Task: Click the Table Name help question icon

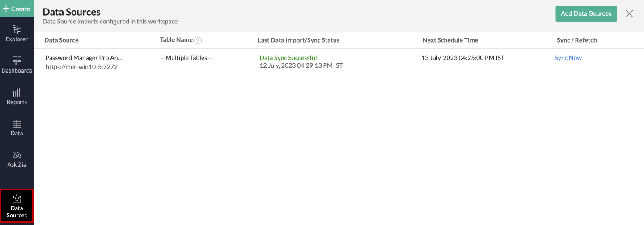Action: (x=198, y=40)
